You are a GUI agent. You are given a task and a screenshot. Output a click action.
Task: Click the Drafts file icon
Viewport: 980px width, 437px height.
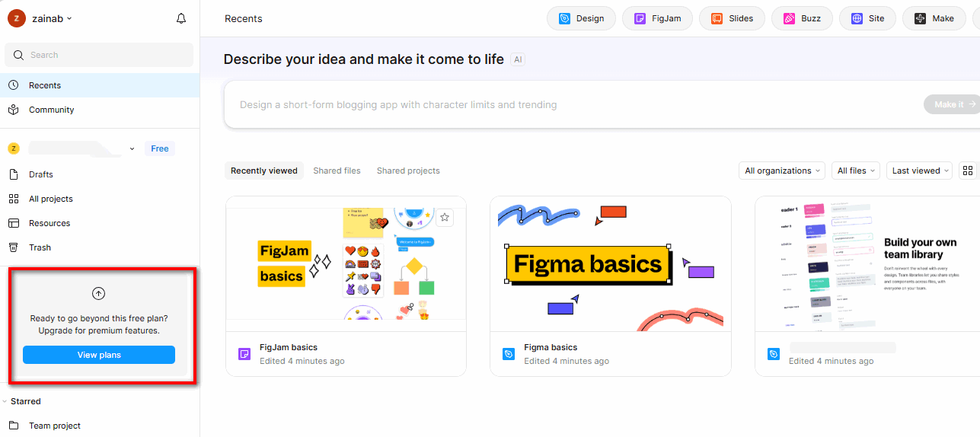point(14,174)
